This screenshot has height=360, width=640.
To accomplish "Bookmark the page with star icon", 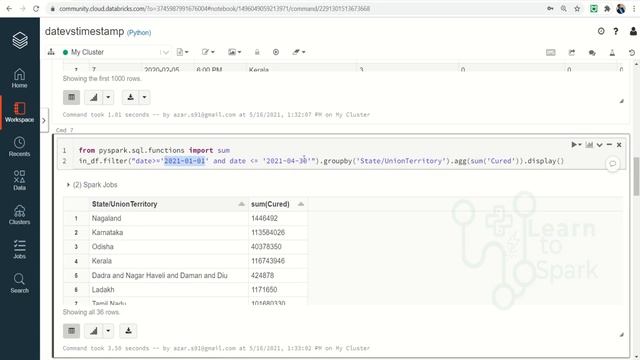I will coord(577,9).
